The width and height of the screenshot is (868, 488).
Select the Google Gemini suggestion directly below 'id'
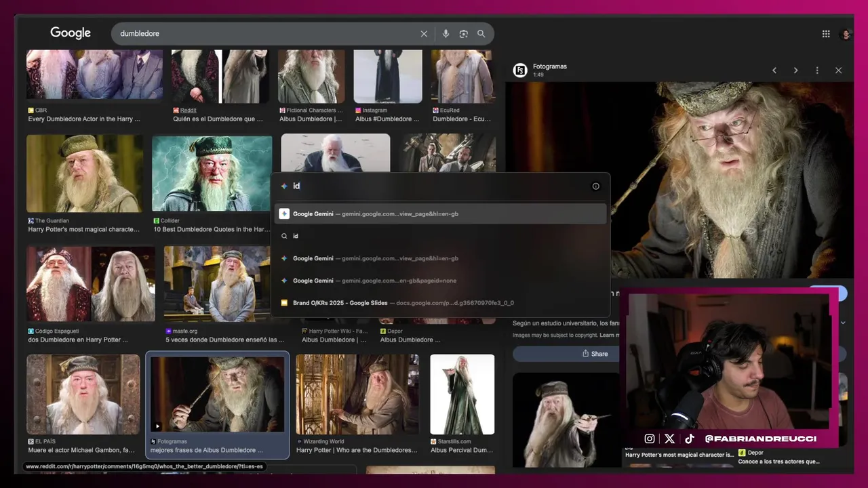tap(440, 258)
